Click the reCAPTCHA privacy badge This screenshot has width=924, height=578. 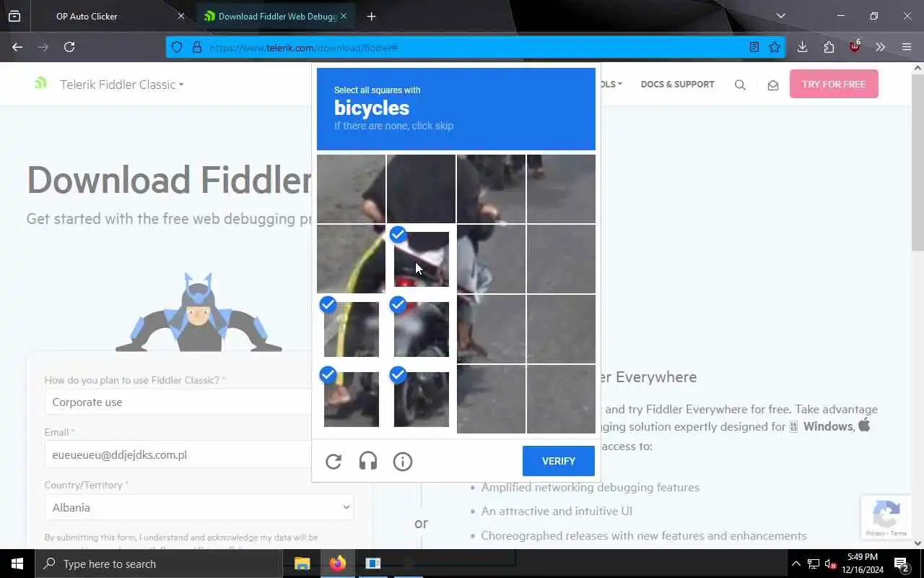tap(886, 518)
